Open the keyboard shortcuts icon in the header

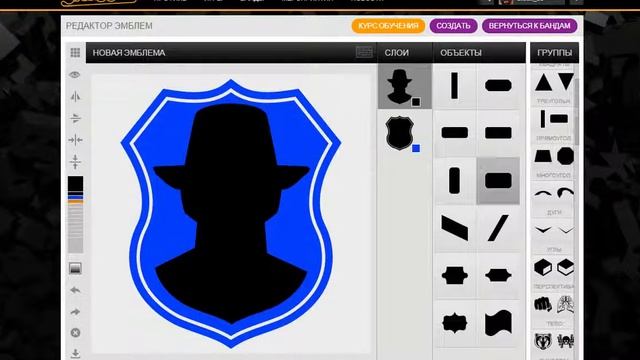point(364,52)
